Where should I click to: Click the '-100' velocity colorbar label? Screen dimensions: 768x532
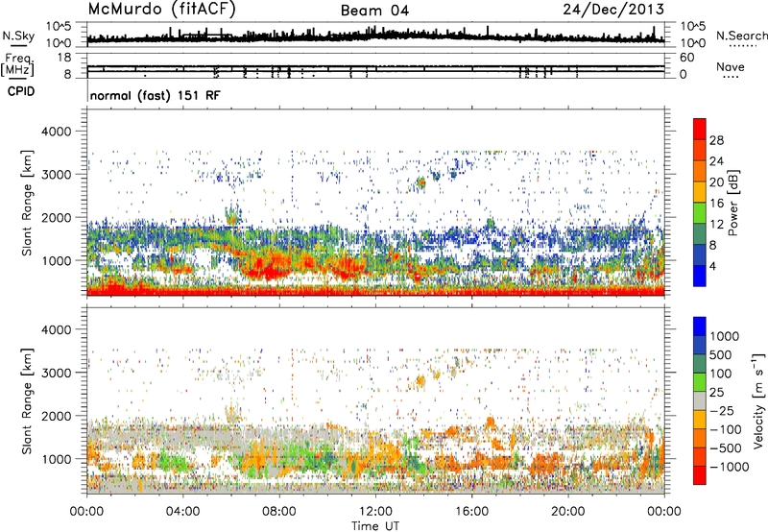click(726, 429)
